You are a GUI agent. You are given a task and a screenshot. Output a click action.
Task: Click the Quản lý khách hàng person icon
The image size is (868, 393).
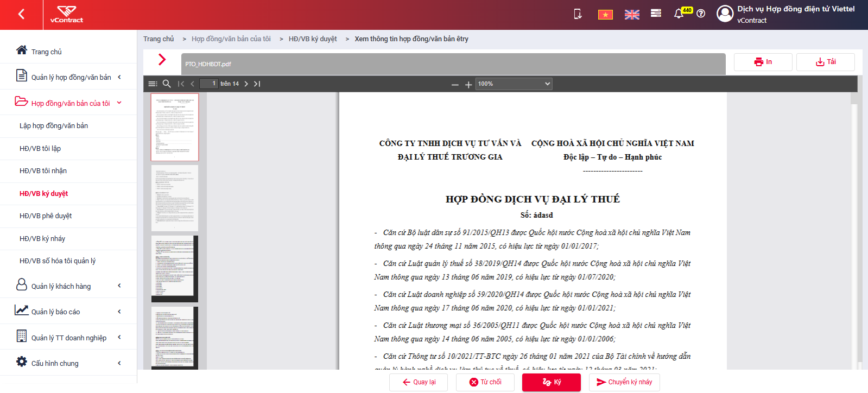pyautogui.click(x=22, y=284)
